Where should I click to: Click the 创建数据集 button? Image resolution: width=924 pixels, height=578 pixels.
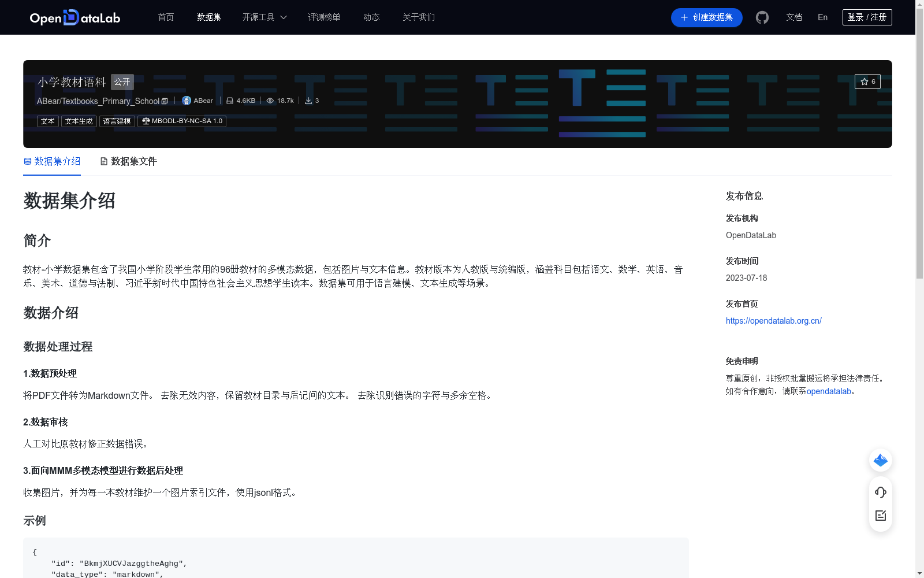tap(706, 17)
